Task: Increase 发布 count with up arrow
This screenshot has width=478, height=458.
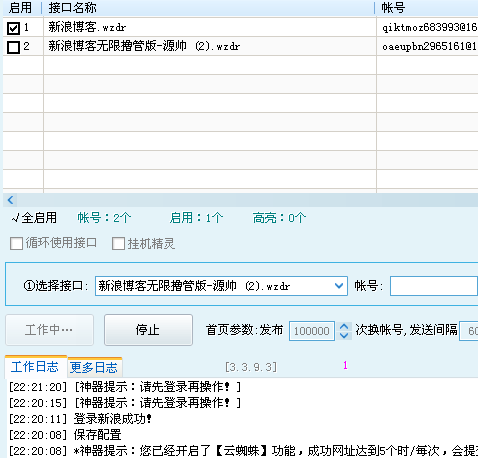Action: click(x=344, y=326)
